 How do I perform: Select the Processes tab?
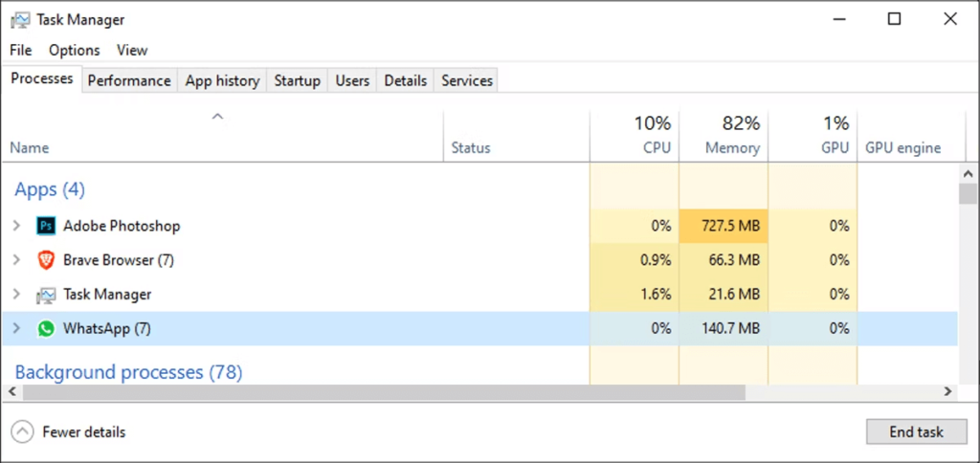coord(42,78)
